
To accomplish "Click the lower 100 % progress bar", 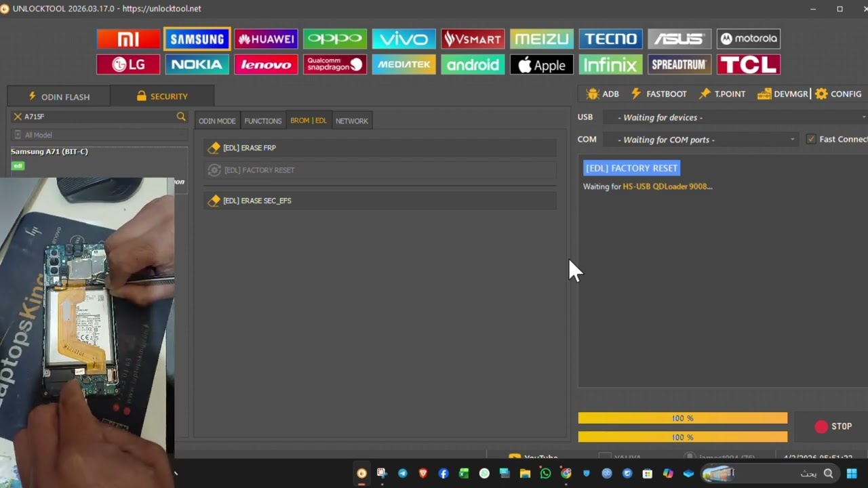I will 683,437.
